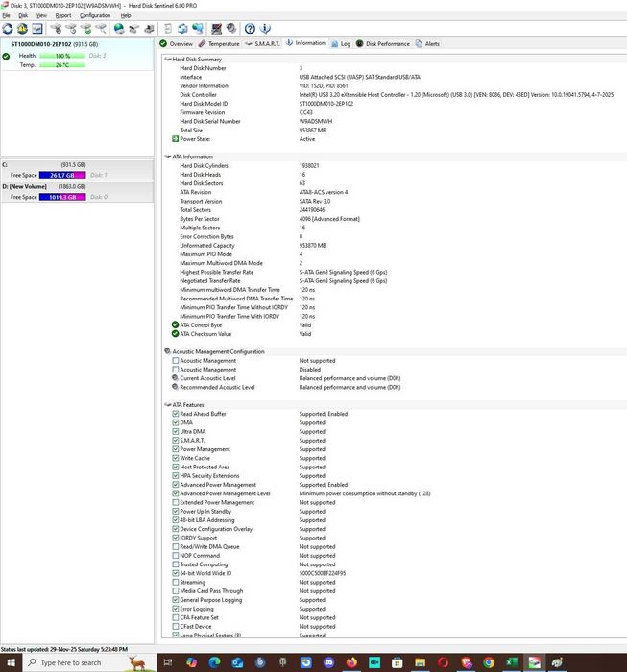This screenshot has width=627, height=672.
Task: Click the disk toolbar icon with green badge
Action: pyautogui.click(x=85, y=29)
